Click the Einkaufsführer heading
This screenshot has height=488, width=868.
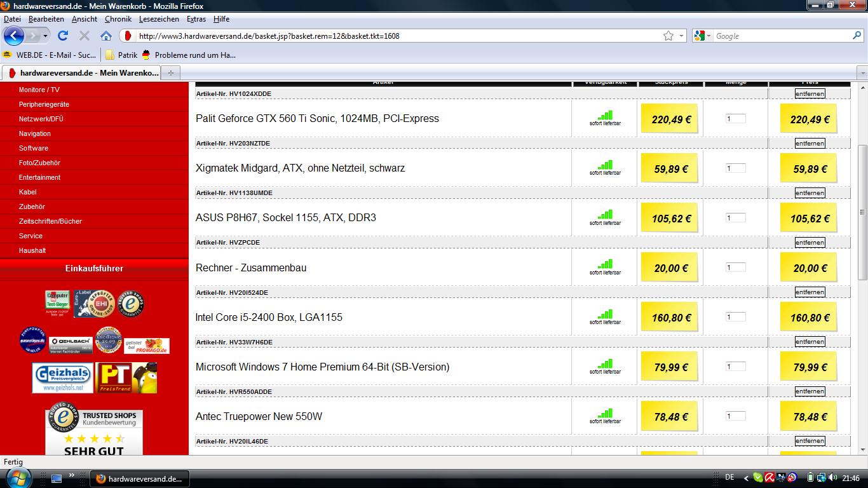point(94,269)
